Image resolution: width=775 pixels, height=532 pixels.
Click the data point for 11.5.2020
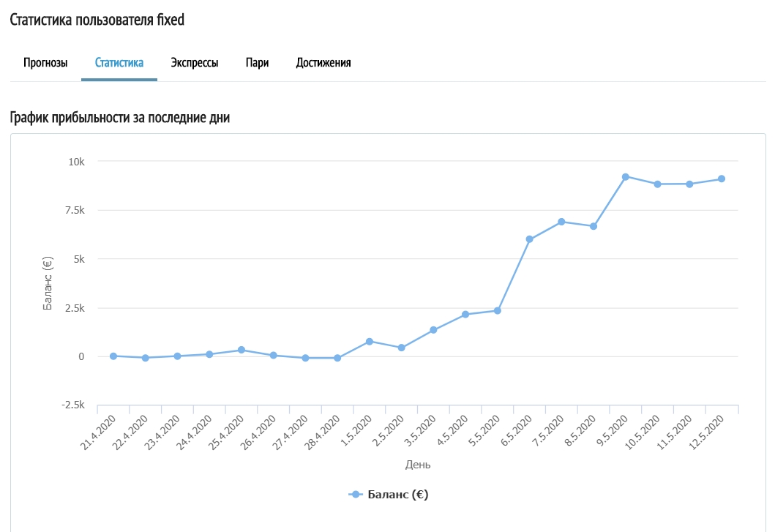click(x=689, y=184)
